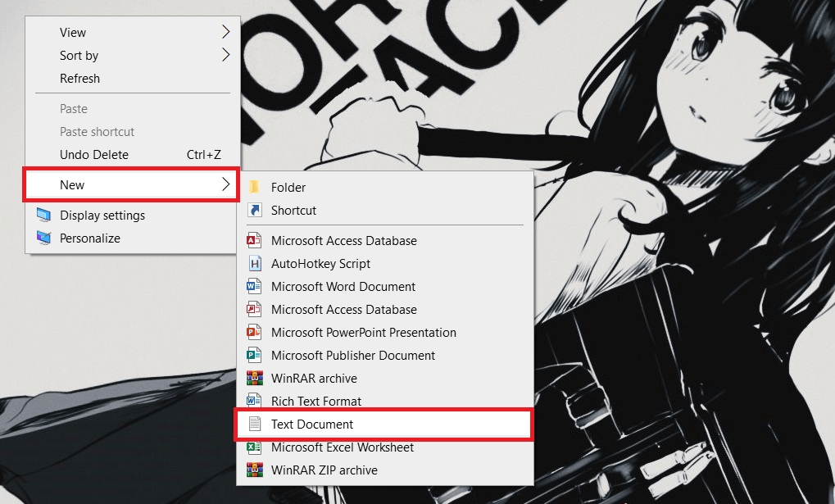Image resolution: width=835 pixels, height=504 pixels.
Task: Expand the Sort by submenu arrow
Action: [225, 56]
